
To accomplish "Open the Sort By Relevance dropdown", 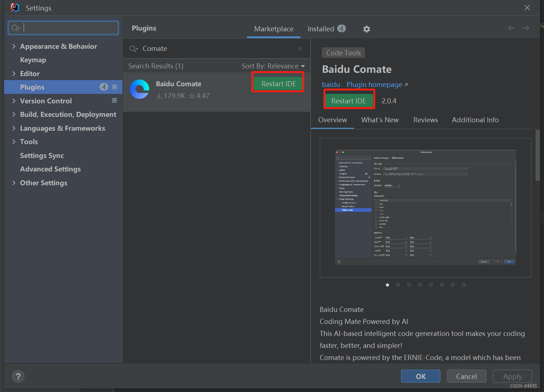I will [273, 66].
